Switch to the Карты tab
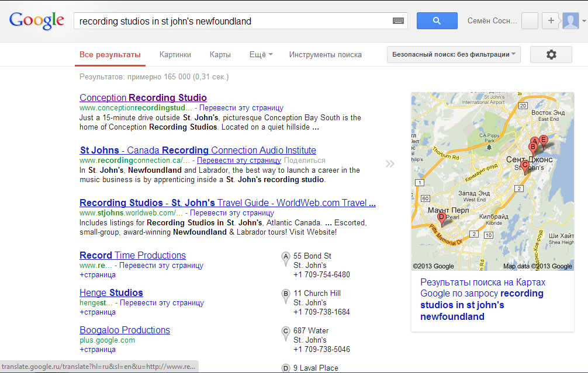The image size is (588, 373). pyautogui.click(x=220, y=55)
